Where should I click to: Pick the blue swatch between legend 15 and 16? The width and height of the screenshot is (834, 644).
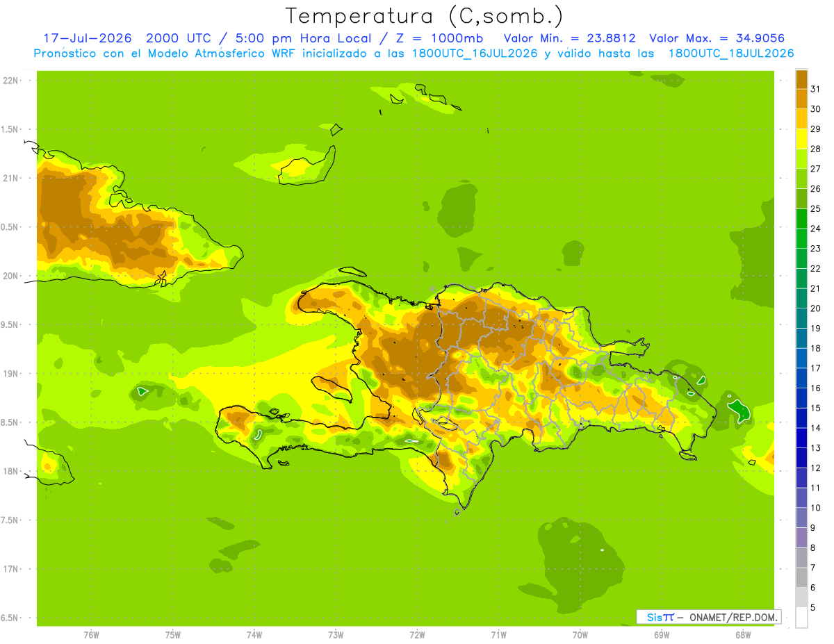pos(801,398)
